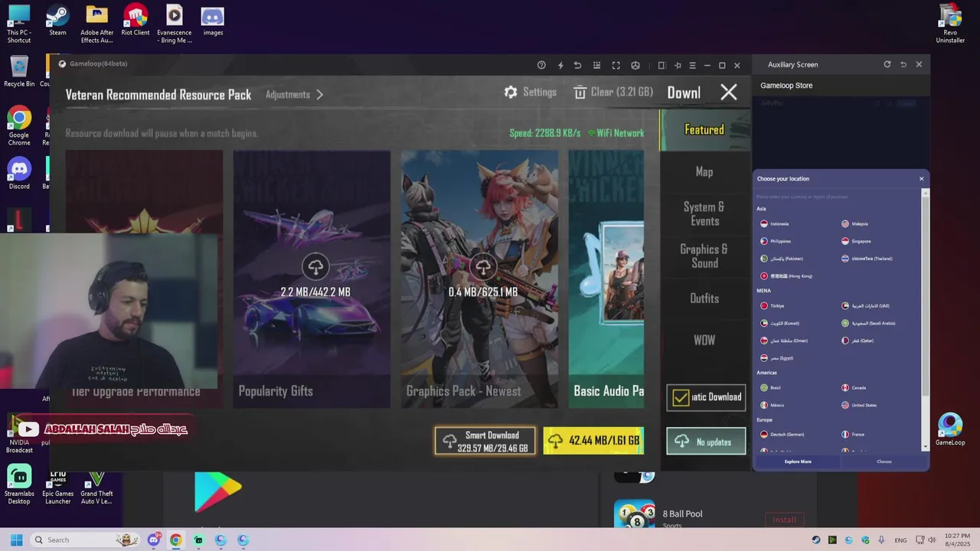Click the lightning boost icon in Gameloop
Screen dimensions: 980x551
[560, 65]
